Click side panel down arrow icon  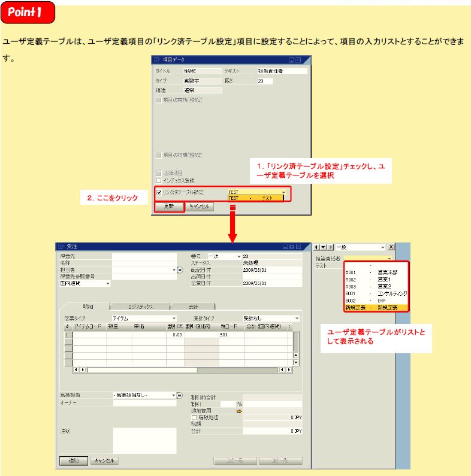coord(324,247)
